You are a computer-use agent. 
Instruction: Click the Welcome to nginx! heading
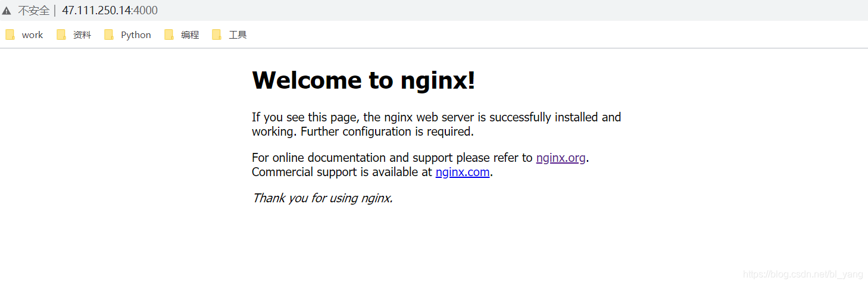(x=364, y=80)
